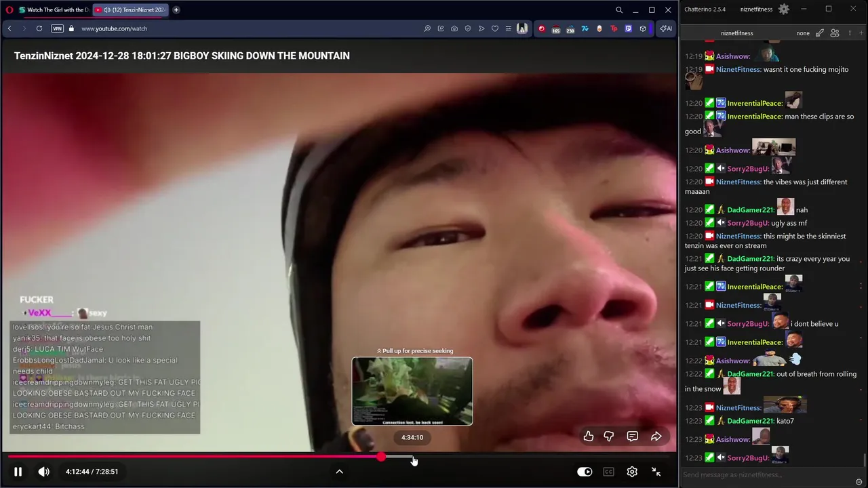Click the edit/pinboard icon in address bar
Image resolution: width=868 pixels, height=488 pixels.
click(x=441, y=28)
